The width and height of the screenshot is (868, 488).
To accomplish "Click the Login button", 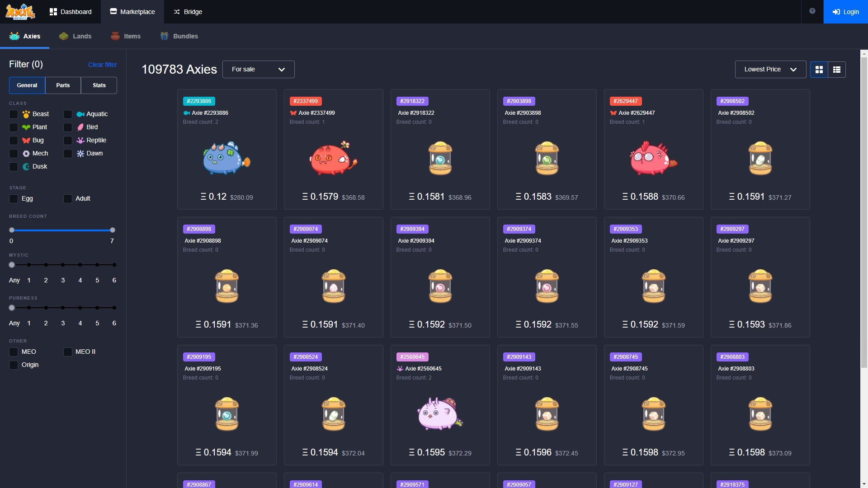I will [x=845, y=12].
